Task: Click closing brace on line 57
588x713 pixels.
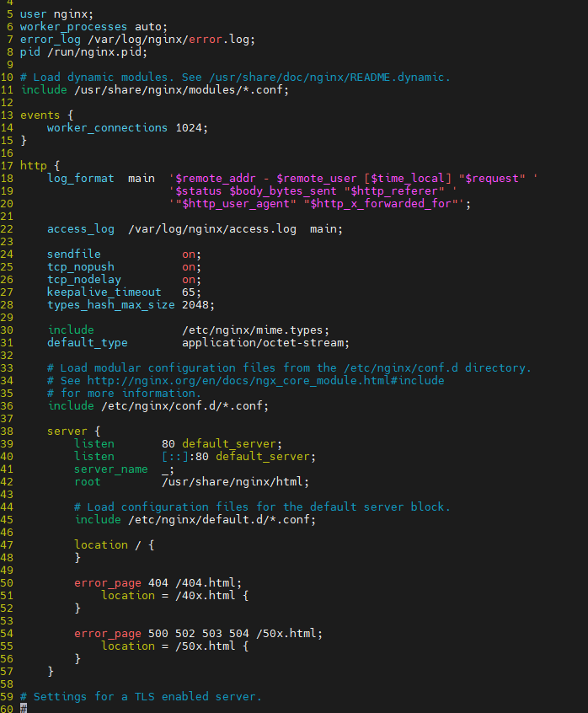Action: 51,672
